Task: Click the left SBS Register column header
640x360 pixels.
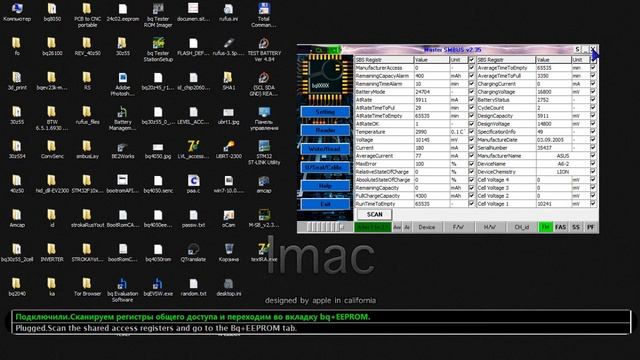Action: click(x=384, y=60)
